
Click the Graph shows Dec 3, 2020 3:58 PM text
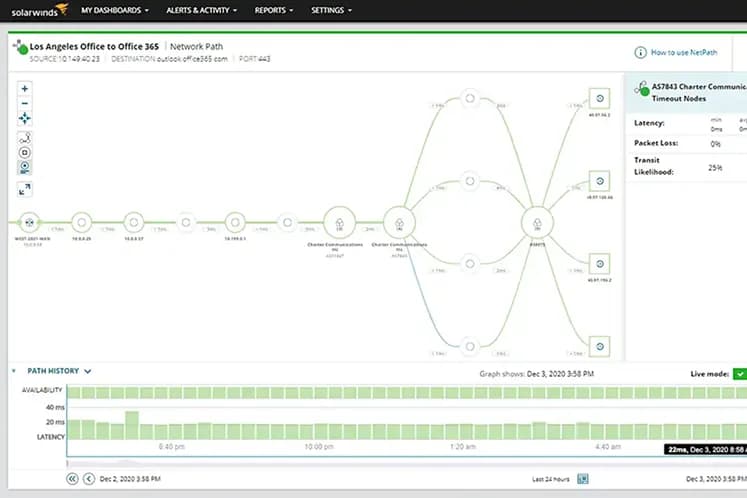(x=536, y=374)
